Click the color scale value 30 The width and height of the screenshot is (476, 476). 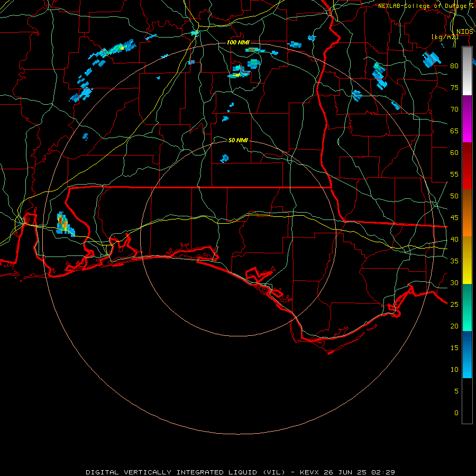point(454,282)
